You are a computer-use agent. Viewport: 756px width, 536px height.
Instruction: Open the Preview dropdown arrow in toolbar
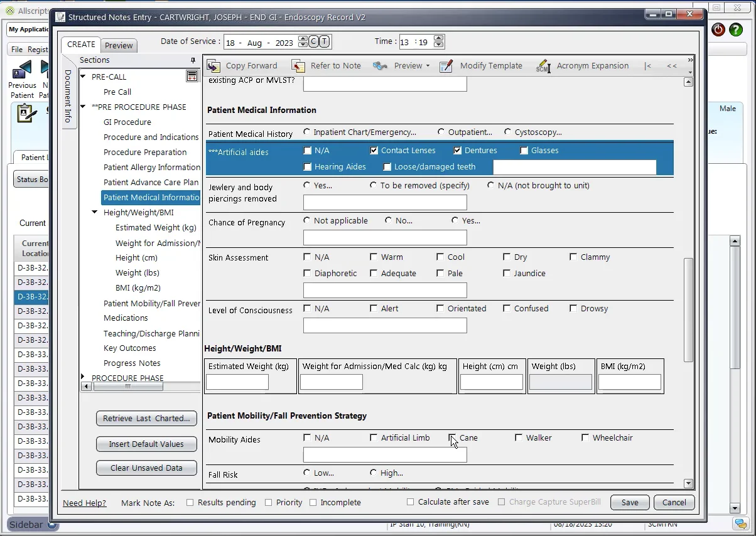click(428, 66)
